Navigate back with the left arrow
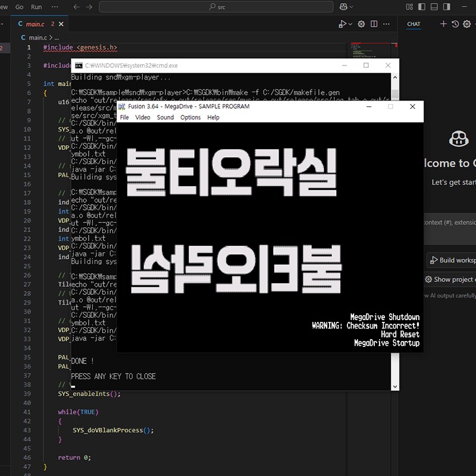 (x=76, y=7)
